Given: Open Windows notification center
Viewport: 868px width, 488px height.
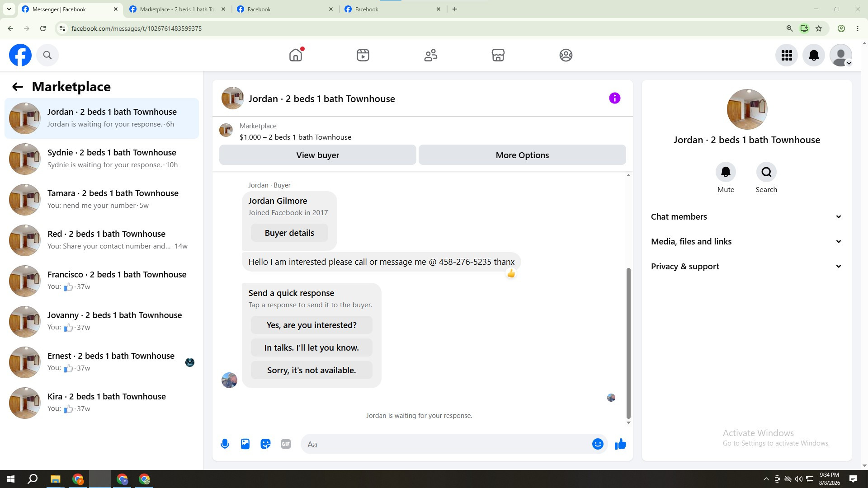Looking at the screenshot, I should (x=853, y=479).
